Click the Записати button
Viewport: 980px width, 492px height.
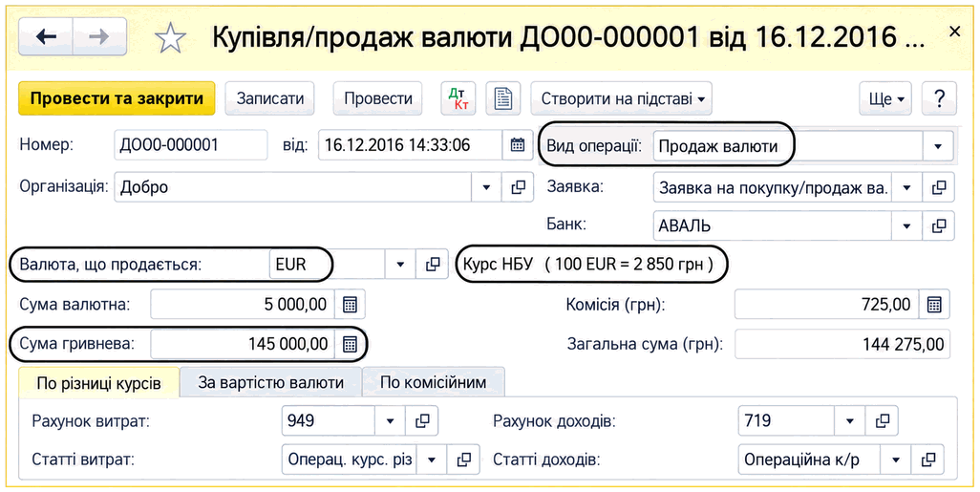coord(270,98)
